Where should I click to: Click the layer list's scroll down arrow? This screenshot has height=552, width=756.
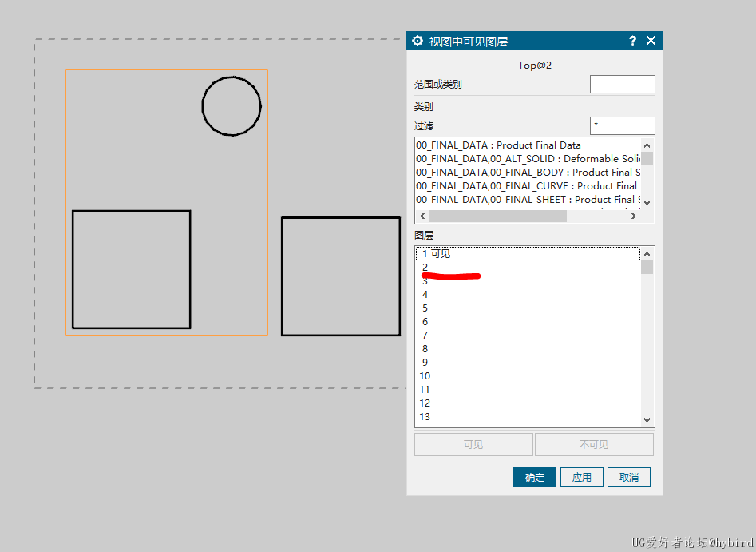pos(647,420)
